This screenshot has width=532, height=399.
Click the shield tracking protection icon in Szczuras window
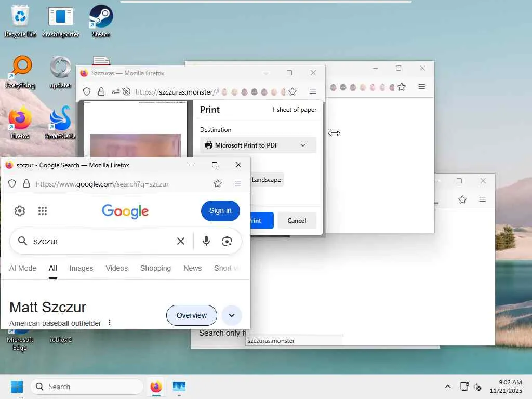[x=87, y=91]
